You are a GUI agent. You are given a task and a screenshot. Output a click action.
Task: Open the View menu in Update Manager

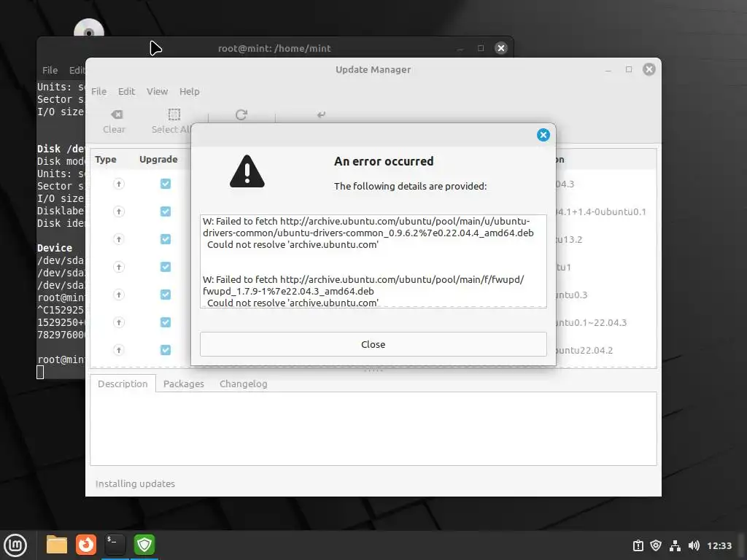tap(157, 91)
